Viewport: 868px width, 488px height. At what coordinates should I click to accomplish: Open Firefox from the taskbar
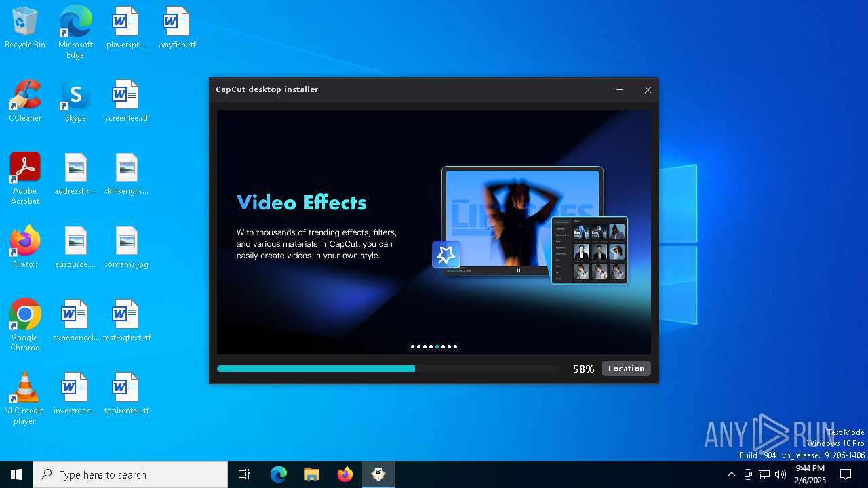coord(345,474)
